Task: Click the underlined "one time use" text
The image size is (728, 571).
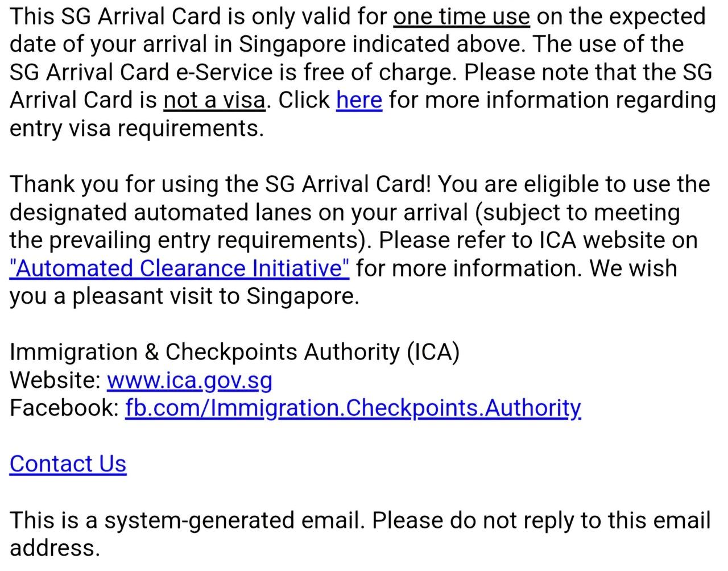Action: [x=461, y=16]
